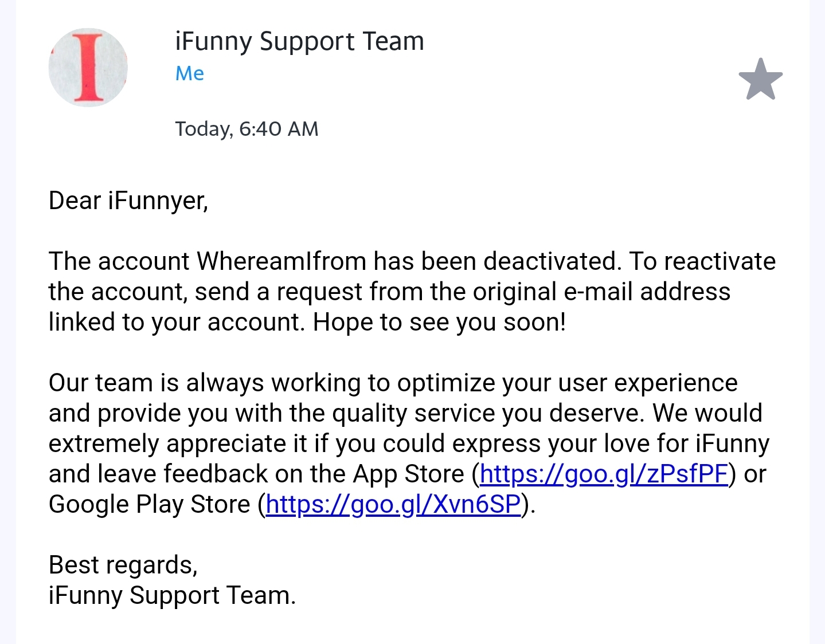
Task: Open sender name iFunny Support Team
Action: point(299,41)
